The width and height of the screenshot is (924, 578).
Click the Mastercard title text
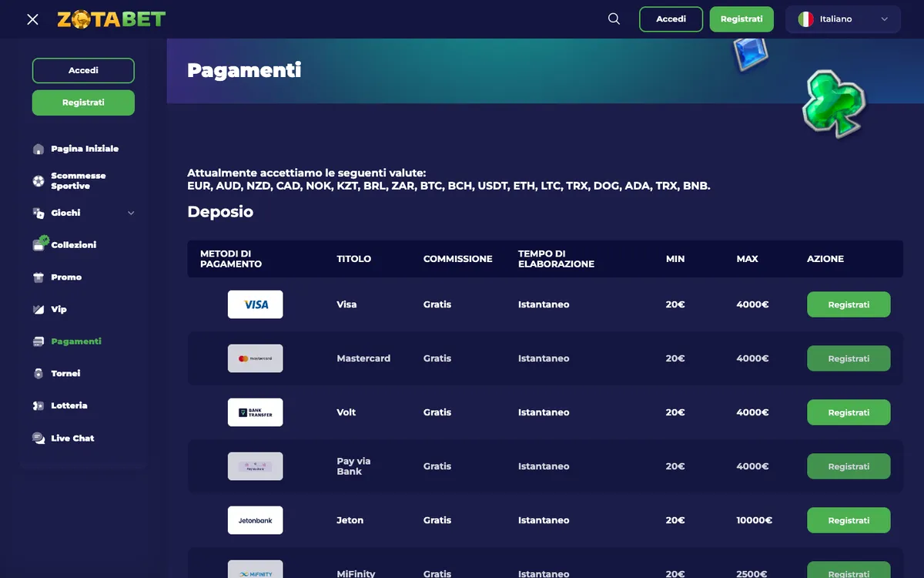coord(363,358)
